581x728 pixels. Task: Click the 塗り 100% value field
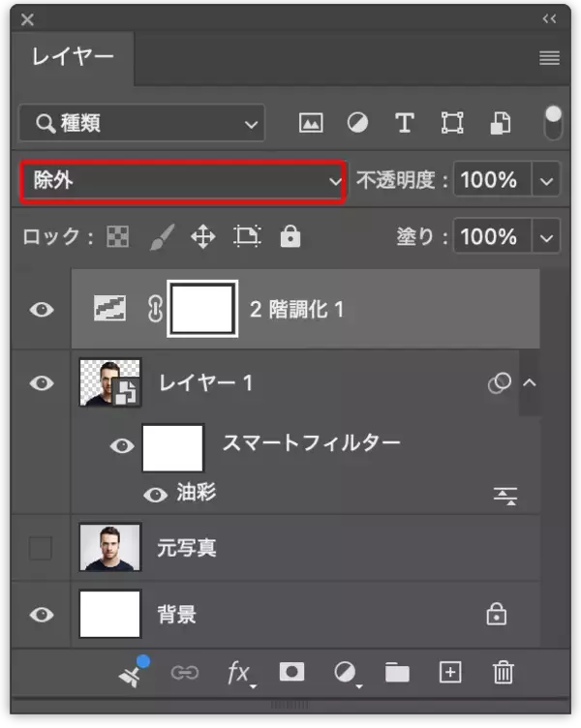click(x=492, y=237)
